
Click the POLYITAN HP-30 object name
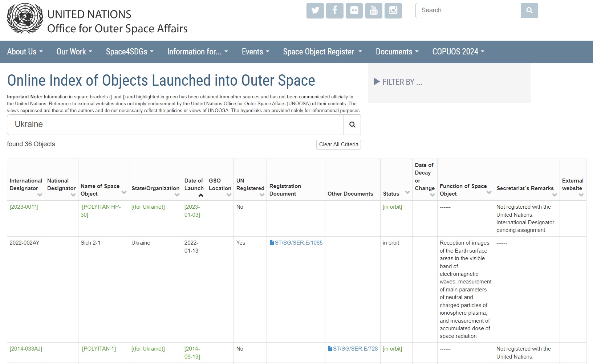click(x=101, y=211)
